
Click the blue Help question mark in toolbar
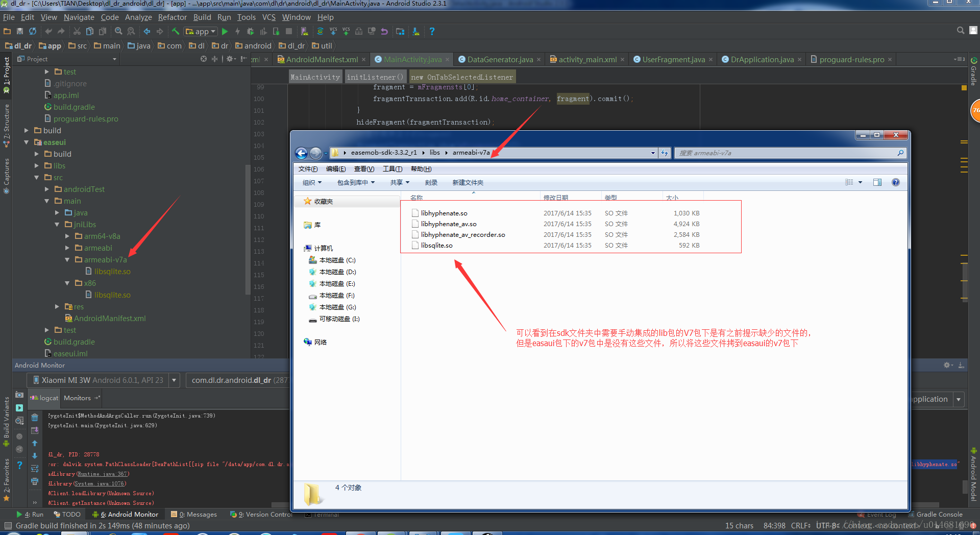point(432,31)
